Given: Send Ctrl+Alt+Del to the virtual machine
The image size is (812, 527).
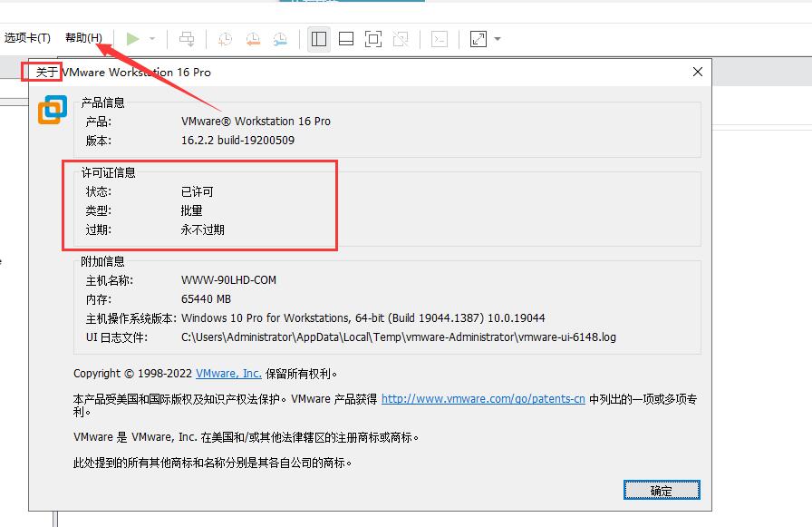Looking at the screenshot, I should pos(187,39).
